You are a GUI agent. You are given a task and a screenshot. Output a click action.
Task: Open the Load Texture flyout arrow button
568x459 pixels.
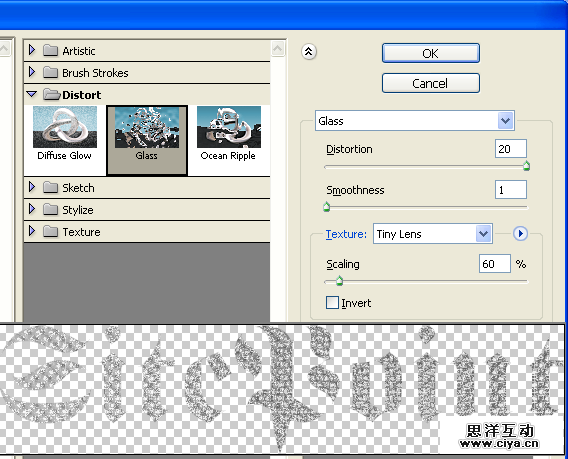click(520, 234)
